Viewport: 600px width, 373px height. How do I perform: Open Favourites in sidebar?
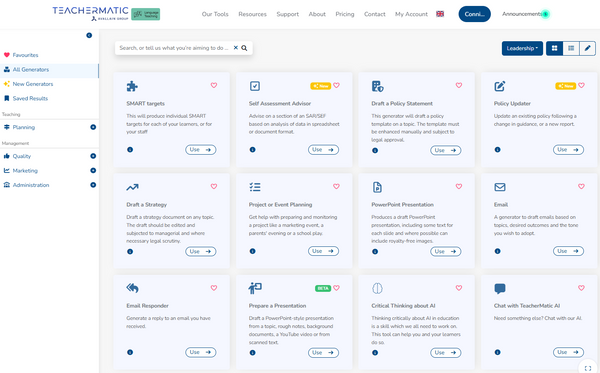pos(25,55)
